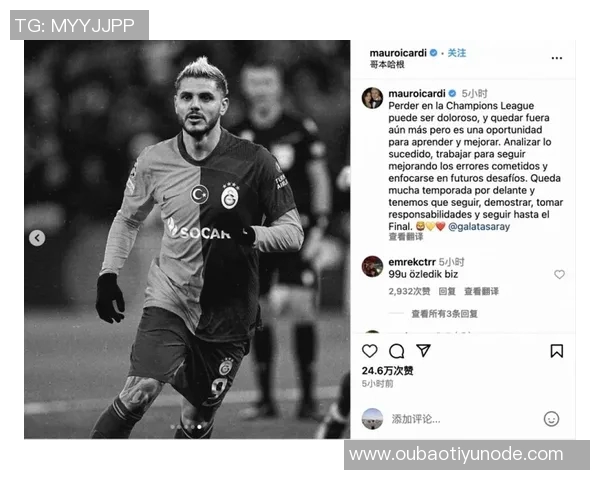The height and width of the screenshot is (480, 600).
Task: Select the last carousel dot indicator
Action: tap(199, 427)
